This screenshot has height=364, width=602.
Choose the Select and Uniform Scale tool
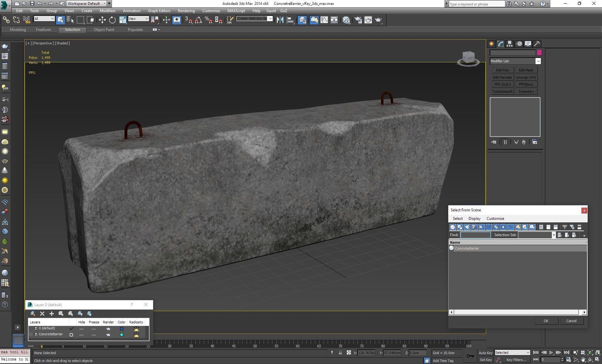[x=122, y=20]
